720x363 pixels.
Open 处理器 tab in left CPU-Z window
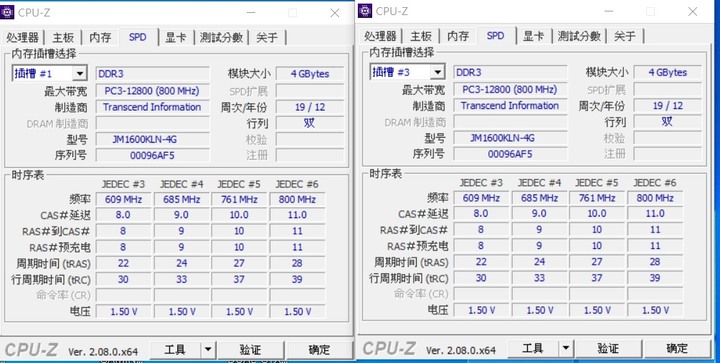tap(22, 37)
